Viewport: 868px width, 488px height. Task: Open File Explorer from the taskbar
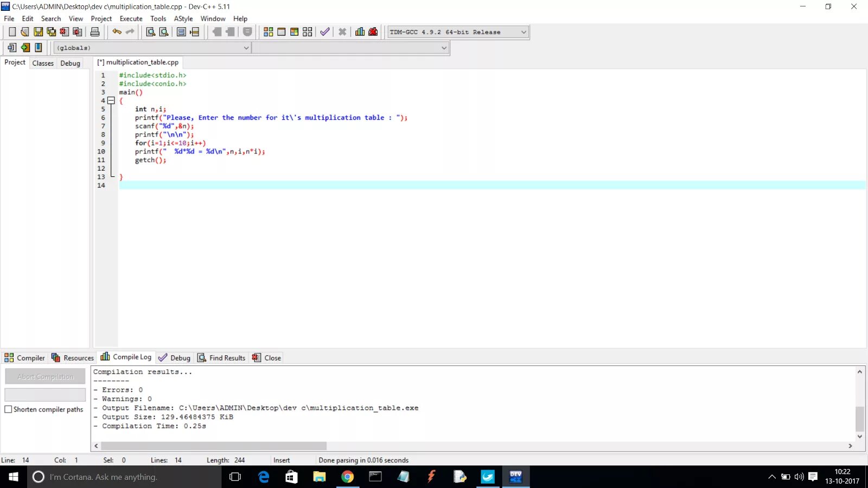pos(320,477)
